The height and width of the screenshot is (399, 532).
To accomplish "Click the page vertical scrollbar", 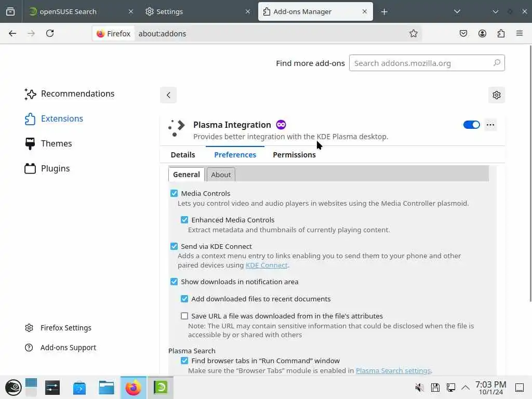I will pyautogui.click(x=530, y=173).
